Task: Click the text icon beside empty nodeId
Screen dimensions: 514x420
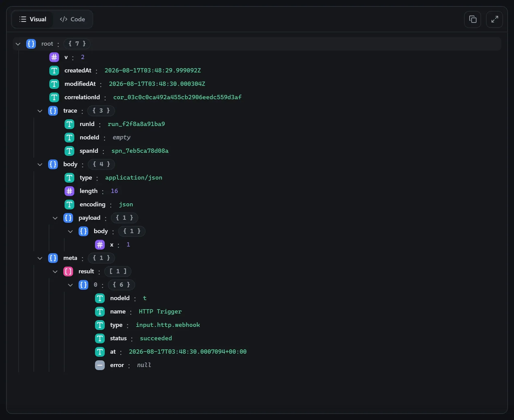Action: [69, 138]
